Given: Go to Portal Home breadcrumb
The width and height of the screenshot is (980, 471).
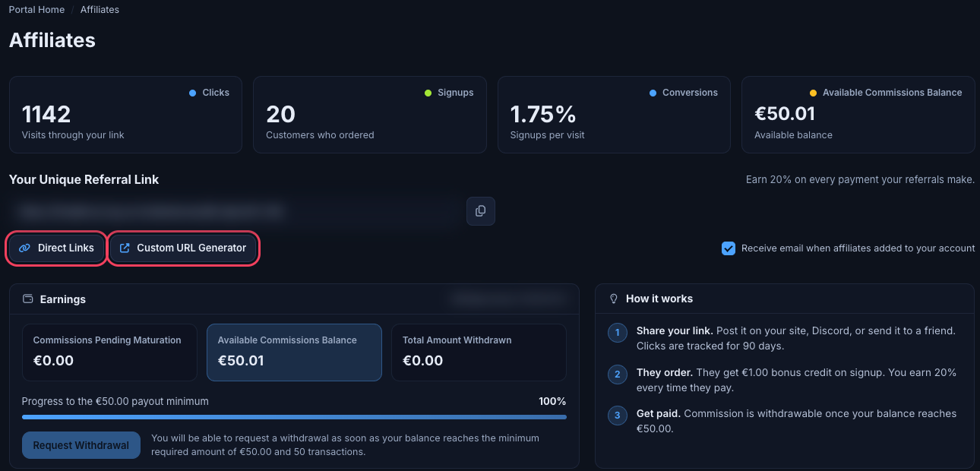Looking at the screenshot, I should tap(36, 10).
